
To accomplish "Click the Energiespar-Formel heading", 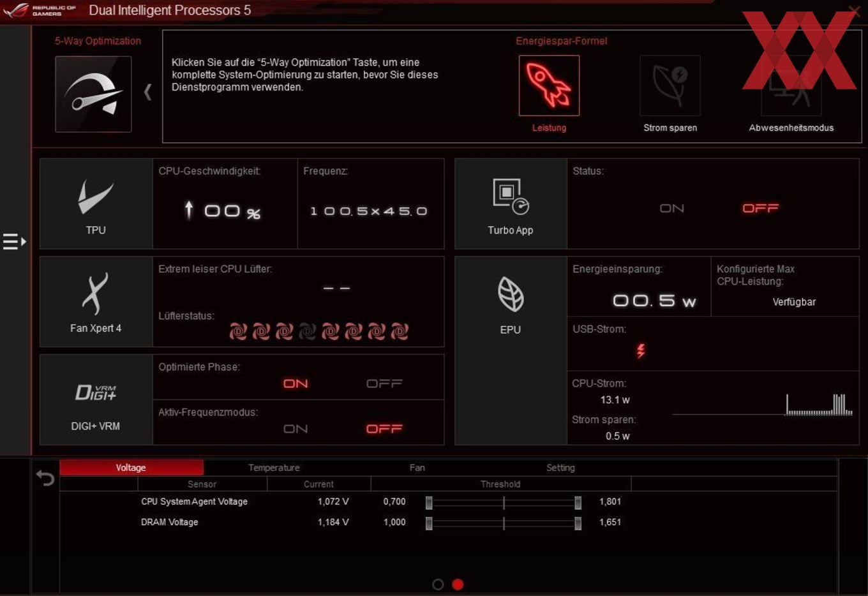I will 562,41.
